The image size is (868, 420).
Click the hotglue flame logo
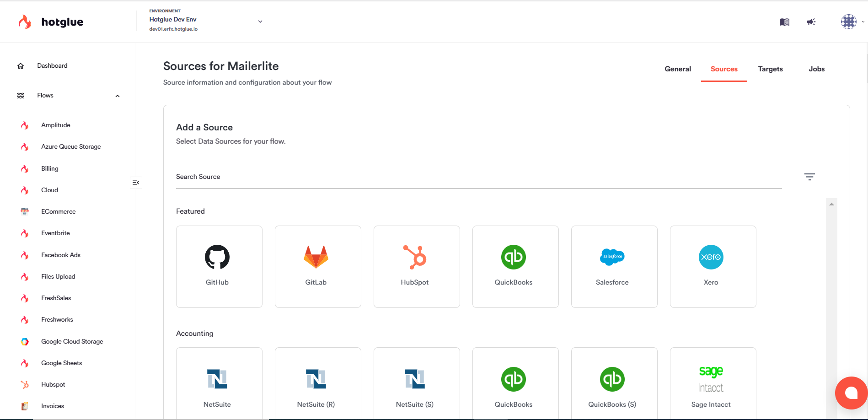[x=25, y=22]
